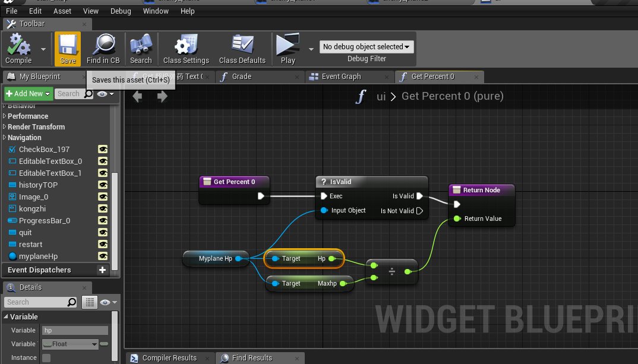Toggle visibility of EditableTextBox_1 variable
Screen dimensions: 638x364
pos(103,173)
